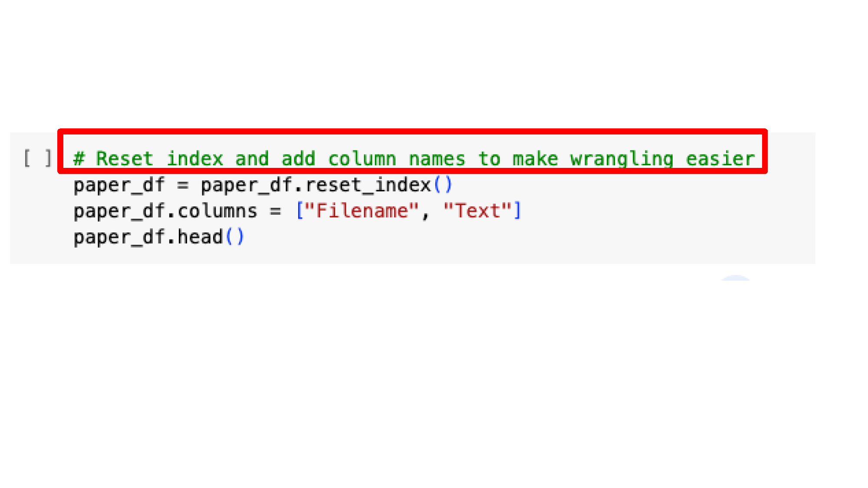Click the "Filename" string in columns list
The height and width of the screenshot is (488, 868).
[362, 211]
